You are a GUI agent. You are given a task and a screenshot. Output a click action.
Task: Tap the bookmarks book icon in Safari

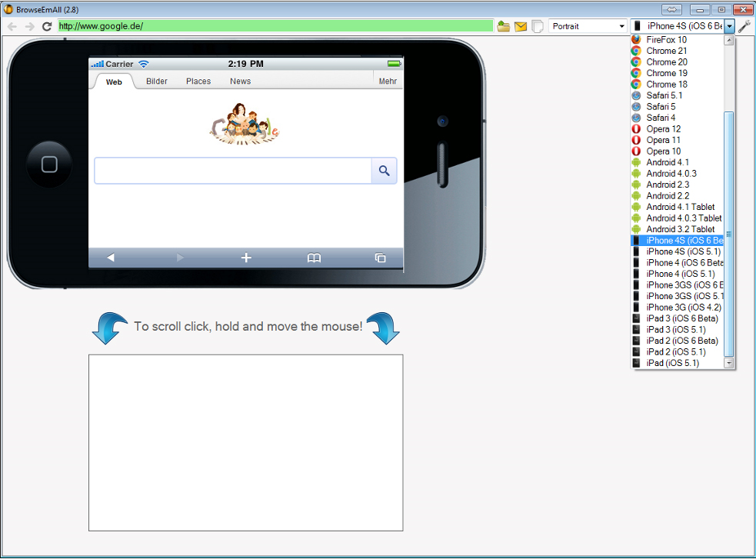click(x=314, y=258)
